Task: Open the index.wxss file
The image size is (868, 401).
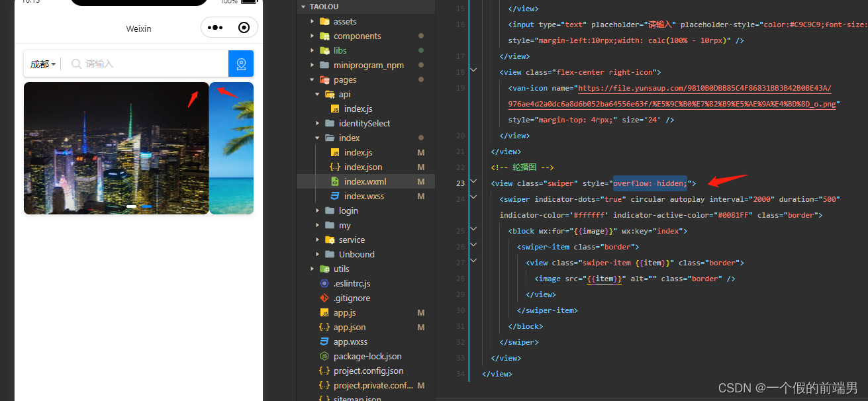Action: (x=363, y=196)
